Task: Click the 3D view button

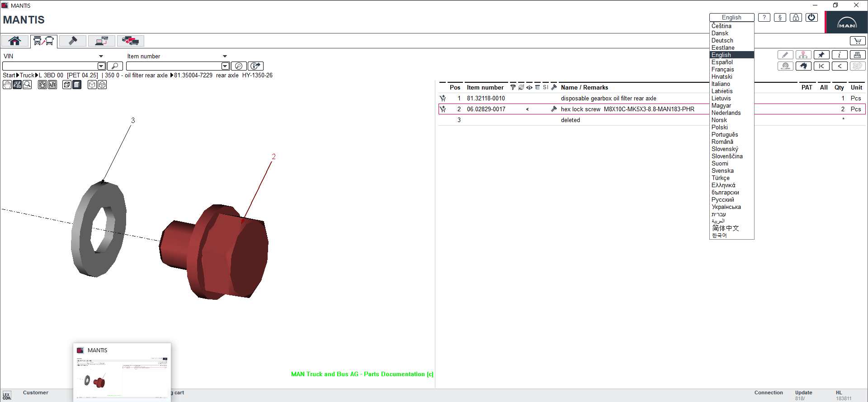Action: coord(858,66)
